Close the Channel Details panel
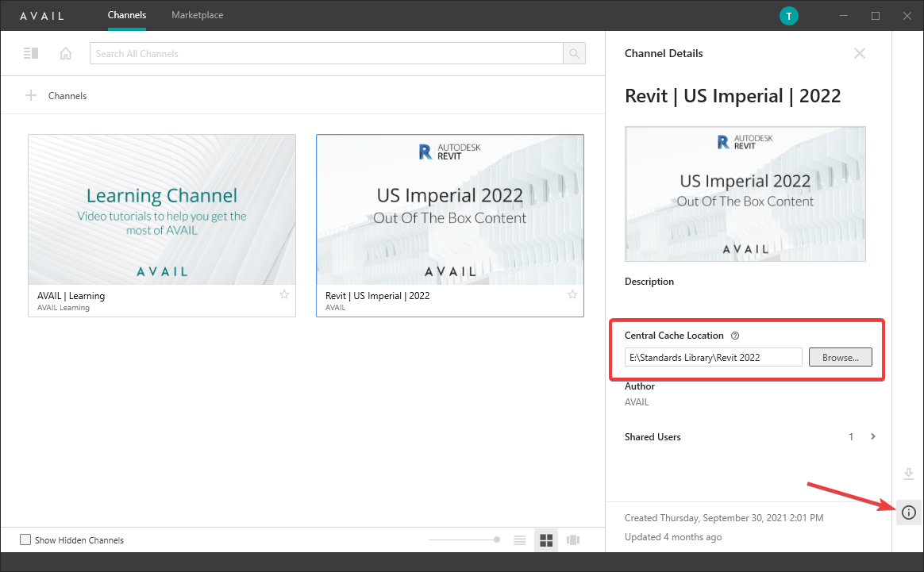Viewport: 924px width, 572px height. pos(860,54)
